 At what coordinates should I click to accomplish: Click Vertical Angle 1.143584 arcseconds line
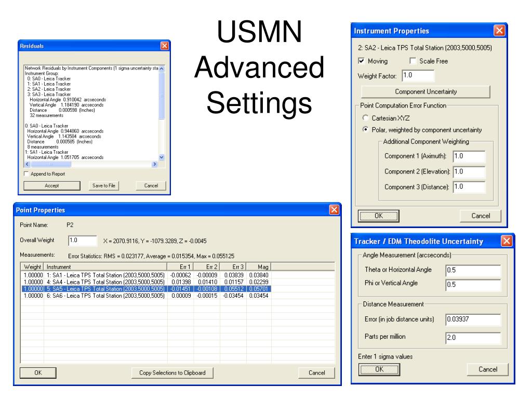pyautogui.click(x=64, y=137)
